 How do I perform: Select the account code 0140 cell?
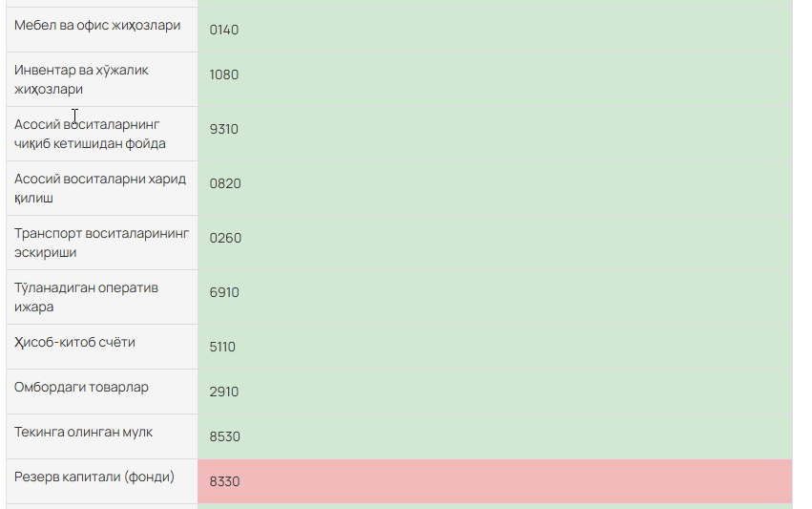(495, 30)
